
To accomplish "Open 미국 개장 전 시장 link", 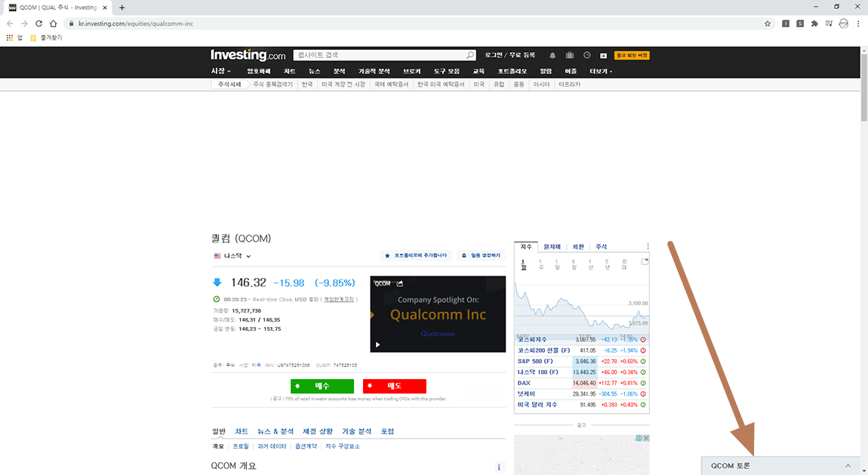I will 343,85.
